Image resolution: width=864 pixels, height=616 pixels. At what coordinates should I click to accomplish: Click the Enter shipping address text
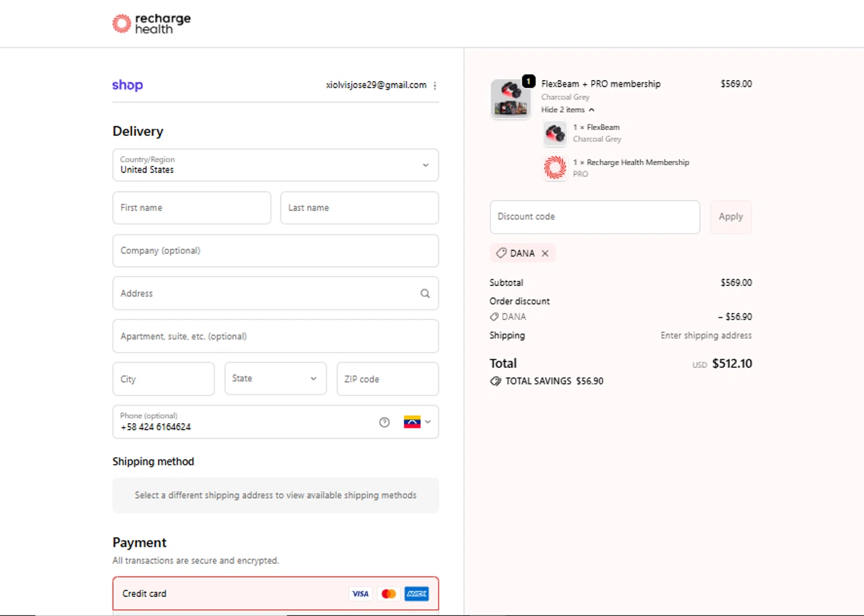[x=706, y=336]
